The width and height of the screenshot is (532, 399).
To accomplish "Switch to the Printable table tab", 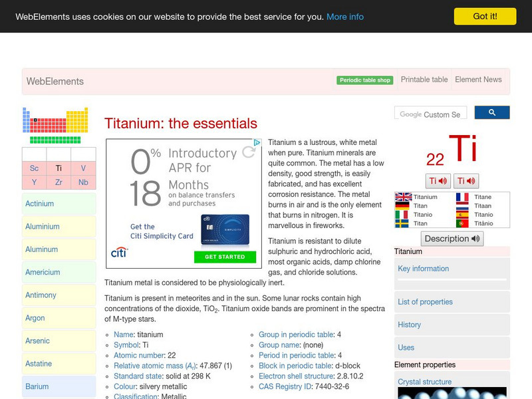I will [424, 79].
